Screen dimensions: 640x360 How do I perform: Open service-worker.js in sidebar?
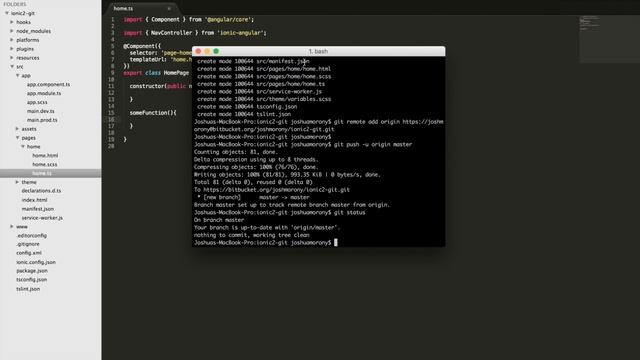(42, 218)
